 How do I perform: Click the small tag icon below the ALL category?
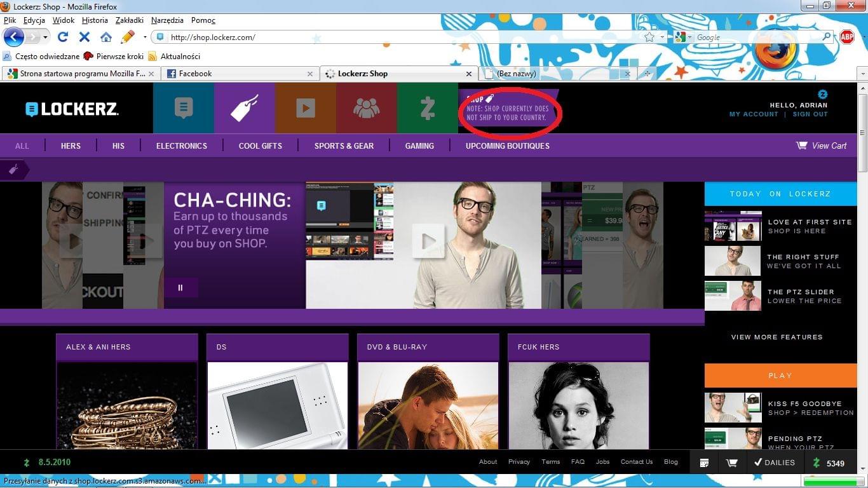[13, 169]
